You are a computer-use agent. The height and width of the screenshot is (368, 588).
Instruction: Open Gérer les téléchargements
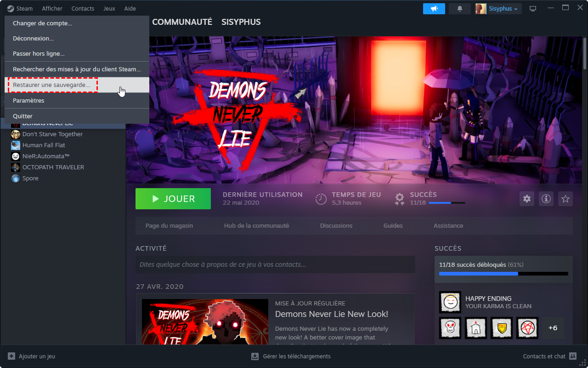pyautogui.click(x=291, y=356)
